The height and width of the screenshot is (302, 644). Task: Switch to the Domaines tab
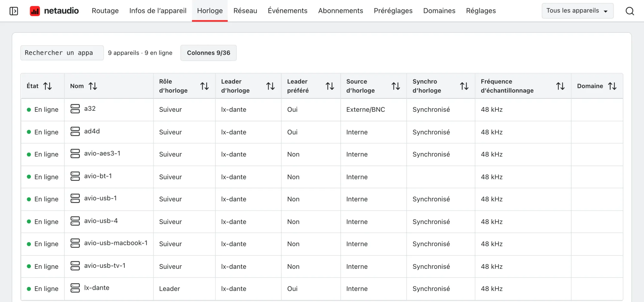[439, 11]
